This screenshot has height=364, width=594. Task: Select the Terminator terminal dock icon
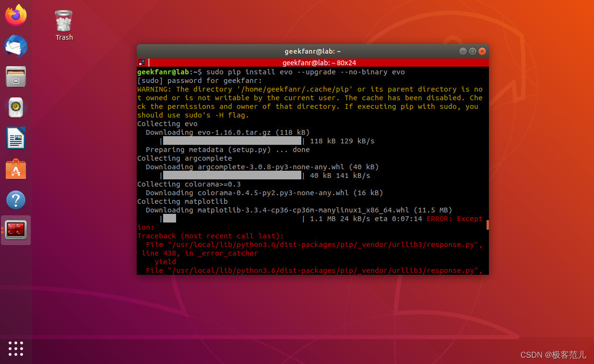(x=16, y=230)
